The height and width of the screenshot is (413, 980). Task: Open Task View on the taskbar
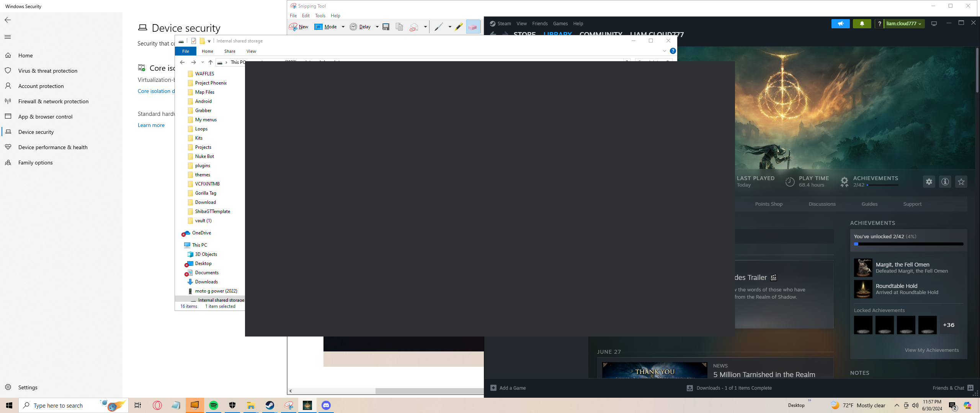[x=138, y=405]
